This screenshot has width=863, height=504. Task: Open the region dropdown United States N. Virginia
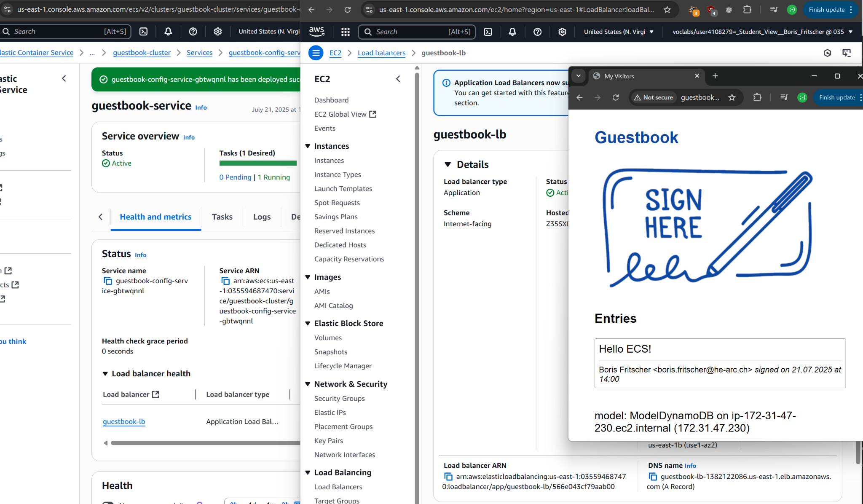click(x=619, y=32)
